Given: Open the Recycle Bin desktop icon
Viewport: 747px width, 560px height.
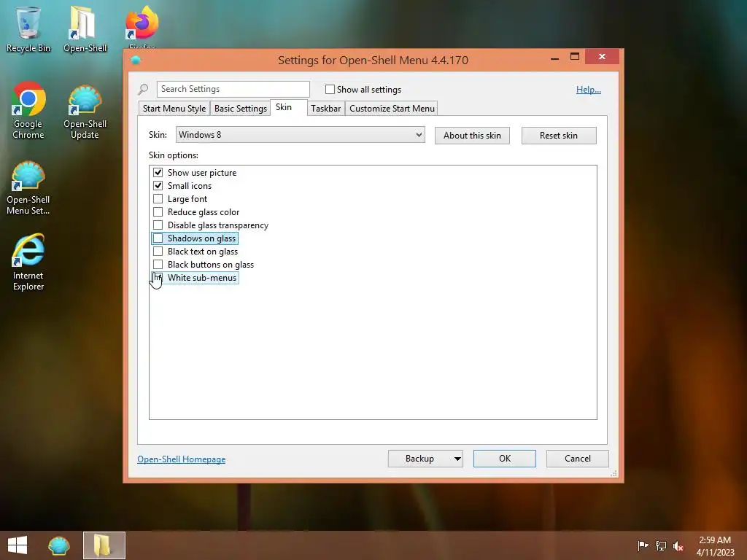Looking at the screenshot, I should pyautogui.click(x=28, y=28).
